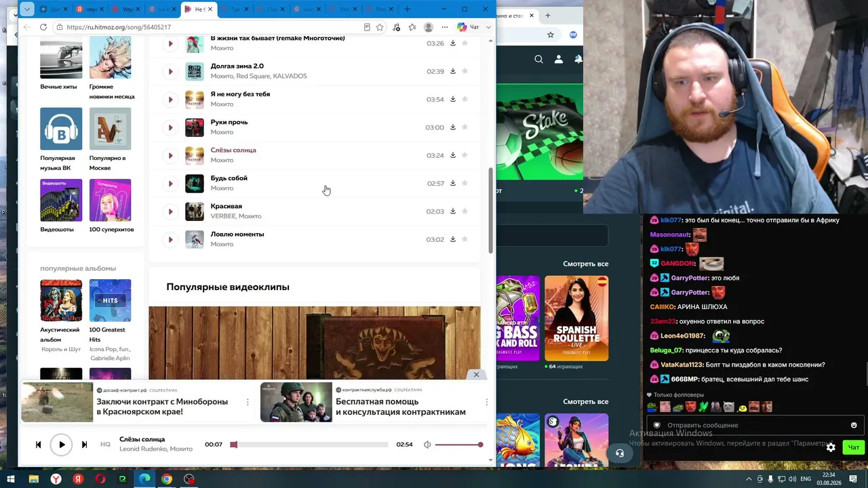Click Смотреть все above Spanish Roulette
The image size is (868, 488).
point(586,264)
